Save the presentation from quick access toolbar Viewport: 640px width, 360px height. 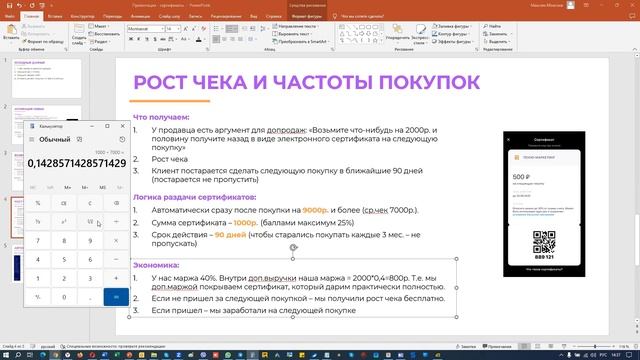click(9, 5)
